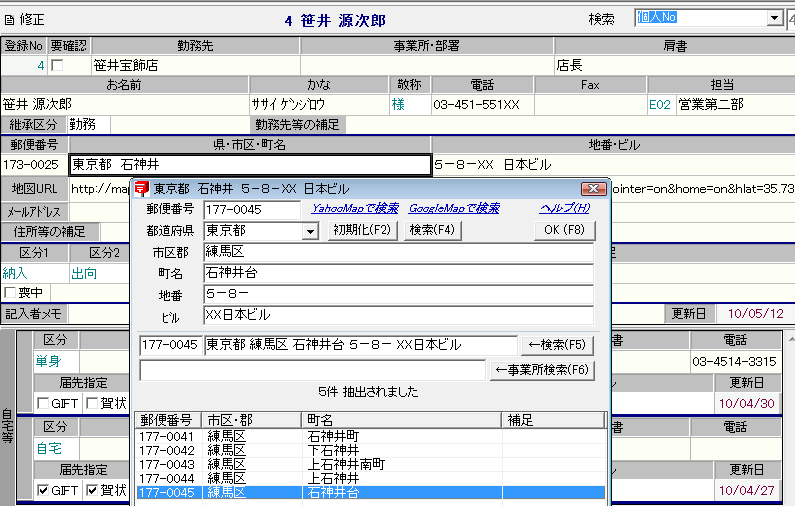
Task: Select highlighted row 177-0045 石神井台
Action: pos(370,492)
